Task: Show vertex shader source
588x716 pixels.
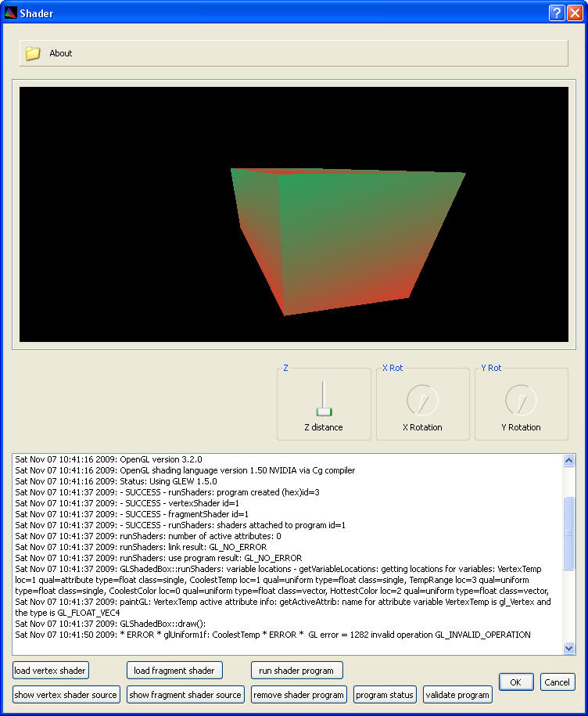Action: (x=66, y=695)
